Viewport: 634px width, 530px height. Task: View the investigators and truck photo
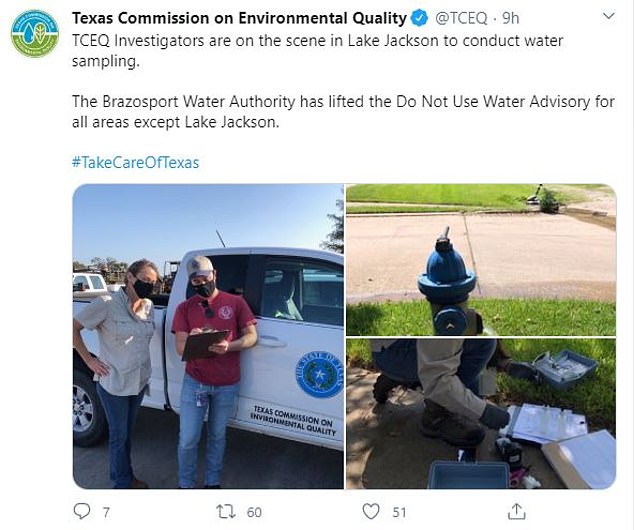[208, 336]
